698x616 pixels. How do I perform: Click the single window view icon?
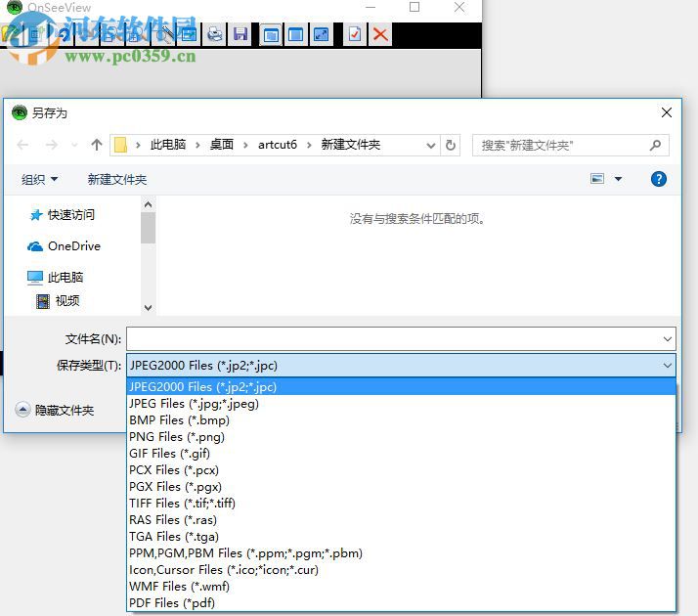[x=295, y=34]
